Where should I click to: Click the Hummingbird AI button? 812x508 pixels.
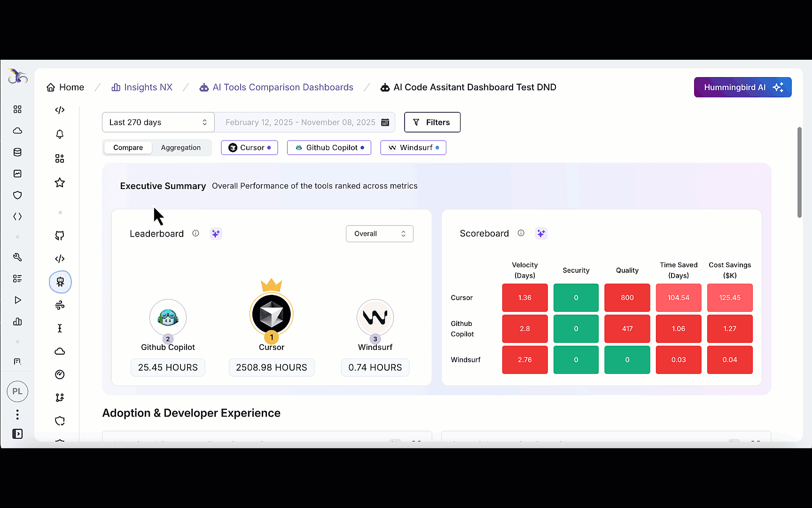click(x=742, y=87)
